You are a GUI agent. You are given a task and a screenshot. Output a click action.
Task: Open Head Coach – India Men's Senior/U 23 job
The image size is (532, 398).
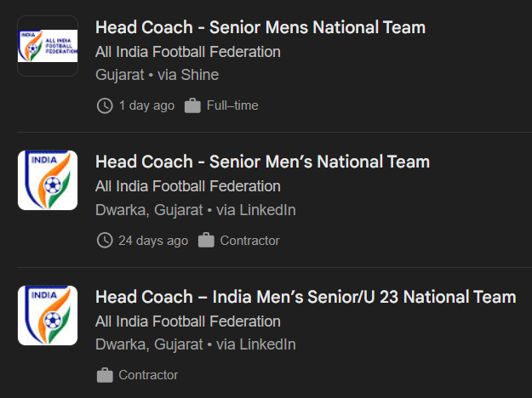click(306, 297)
